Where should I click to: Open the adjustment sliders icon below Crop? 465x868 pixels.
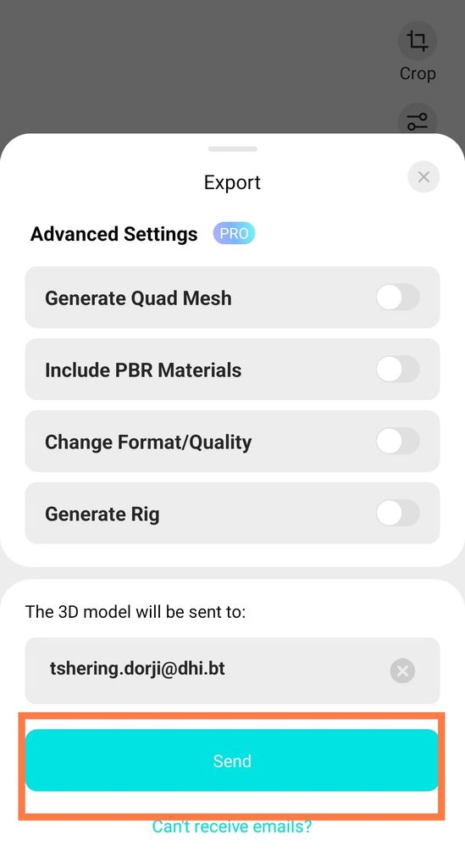tap(418, 121)
